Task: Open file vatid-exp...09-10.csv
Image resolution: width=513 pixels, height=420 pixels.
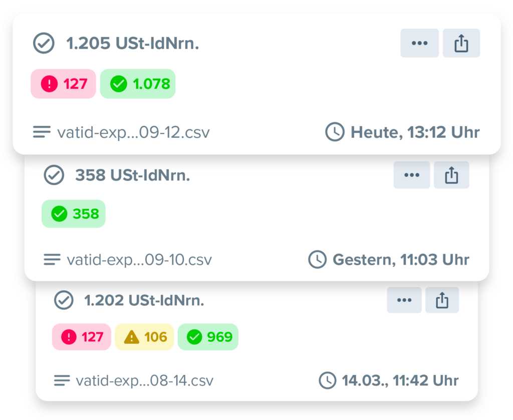Action: pos(139,260)
